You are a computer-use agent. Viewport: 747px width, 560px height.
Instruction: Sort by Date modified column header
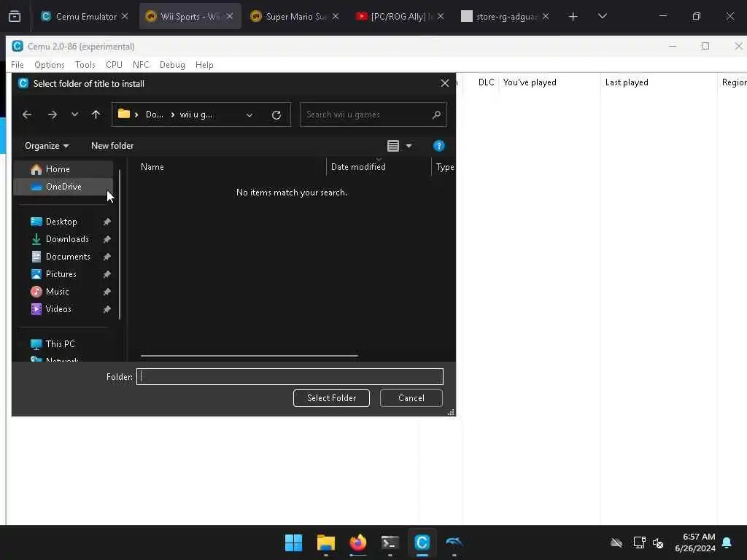379,167
